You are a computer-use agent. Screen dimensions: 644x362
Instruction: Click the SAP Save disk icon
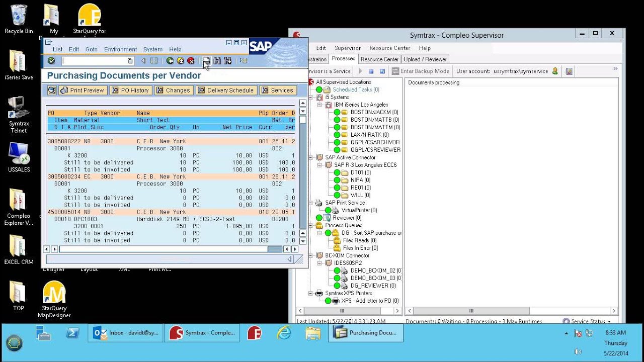coord(154,61)
